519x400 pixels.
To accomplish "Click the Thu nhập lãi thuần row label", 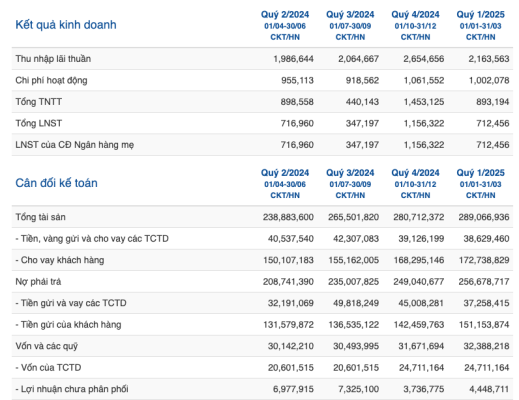I will pos(53,59).
